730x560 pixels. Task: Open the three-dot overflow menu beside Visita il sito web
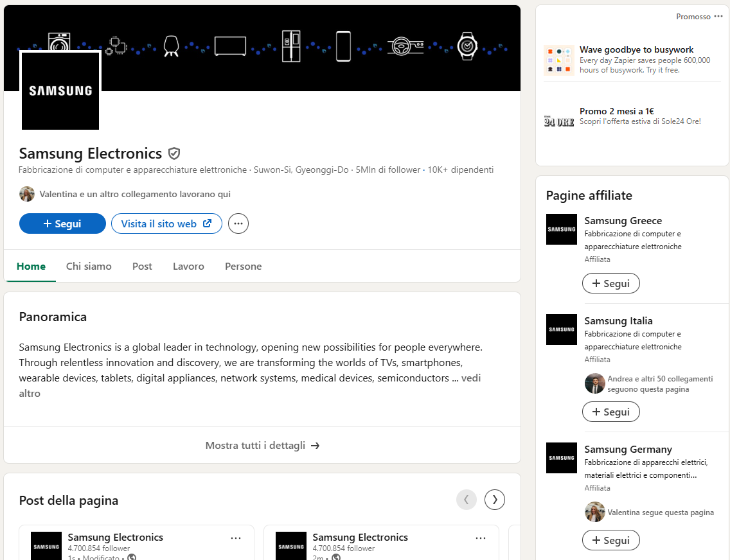[238, 223]
